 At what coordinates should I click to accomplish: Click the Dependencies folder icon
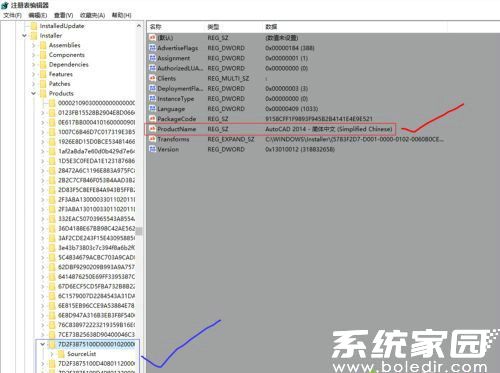[x=43, y=64]
